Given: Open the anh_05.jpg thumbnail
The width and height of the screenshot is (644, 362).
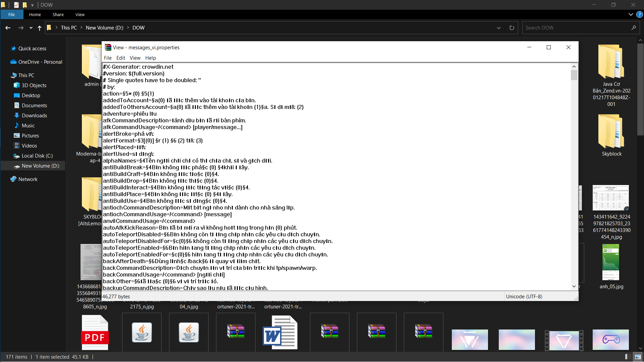Looking at the screenshot, I should (611, 262).
